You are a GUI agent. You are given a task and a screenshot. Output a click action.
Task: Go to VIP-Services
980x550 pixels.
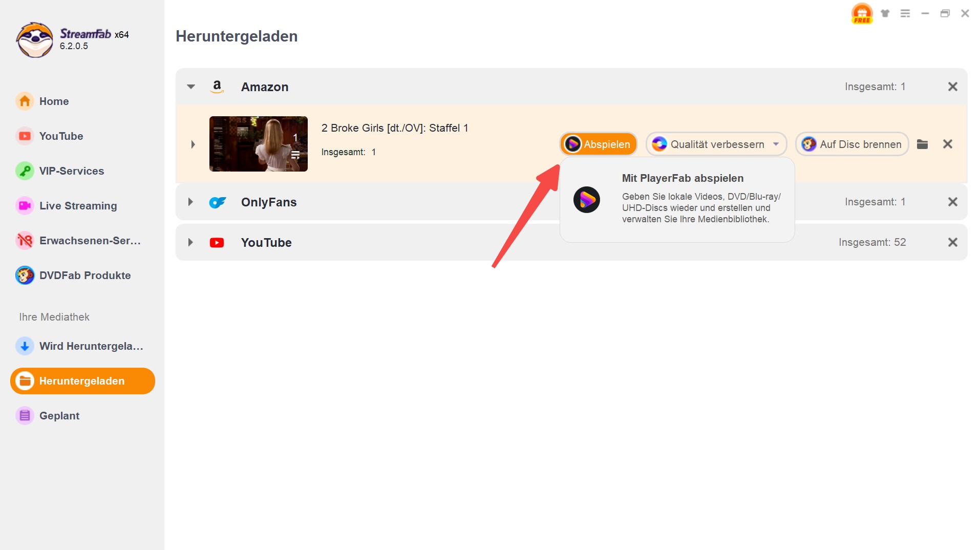click(x=82, y=171)
